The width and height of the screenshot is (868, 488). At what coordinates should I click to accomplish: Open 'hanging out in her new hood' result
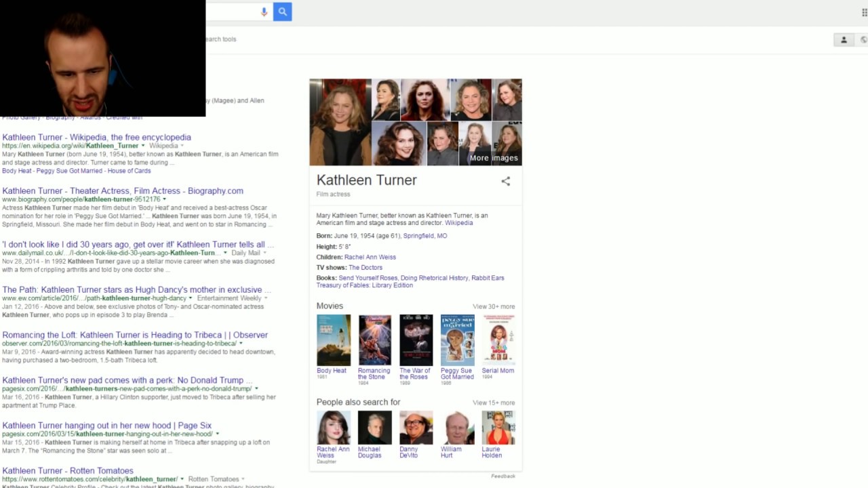[106, 426]
